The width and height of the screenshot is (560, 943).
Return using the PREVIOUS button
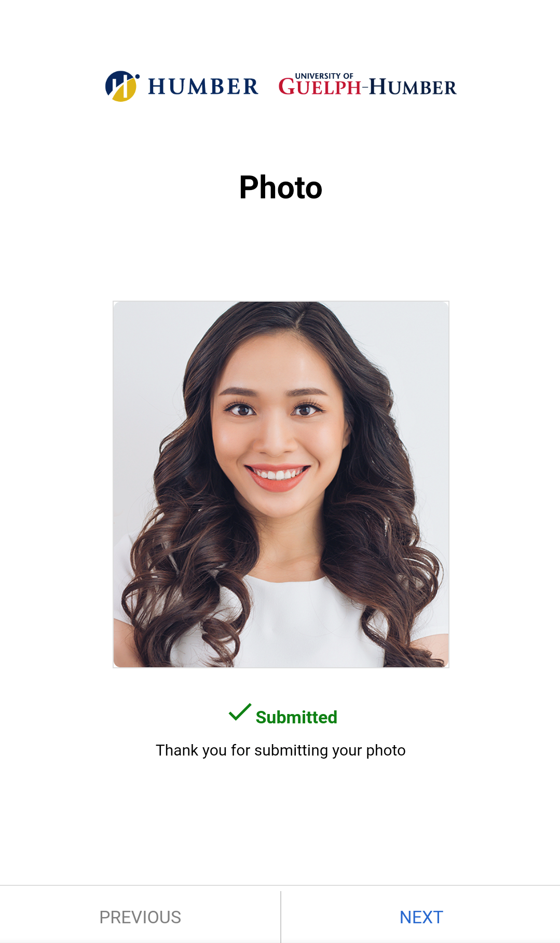tap(140, 917)
